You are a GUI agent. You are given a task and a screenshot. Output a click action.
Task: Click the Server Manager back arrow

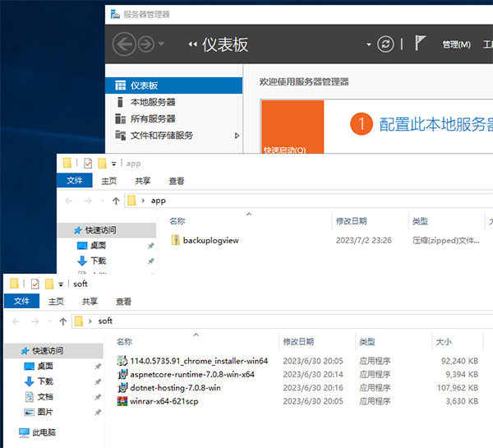pyautogui.click(x=124, y=44)
